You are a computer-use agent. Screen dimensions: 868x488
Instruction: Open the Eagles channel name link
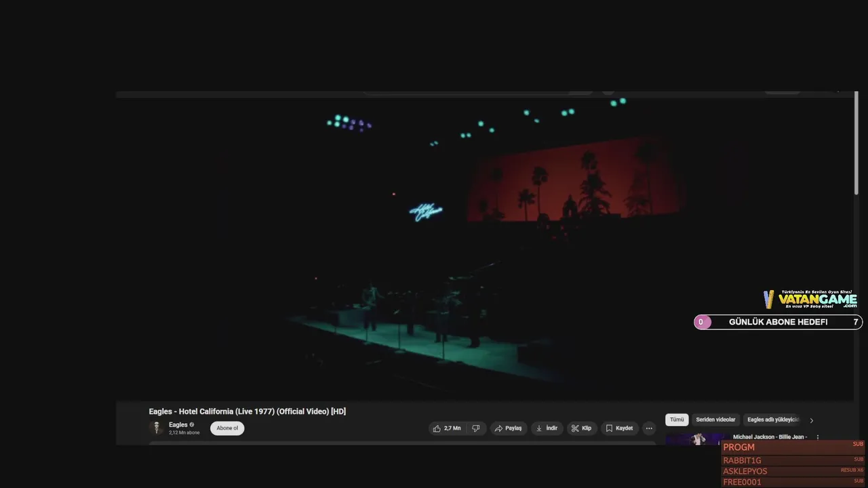[178, 425]
